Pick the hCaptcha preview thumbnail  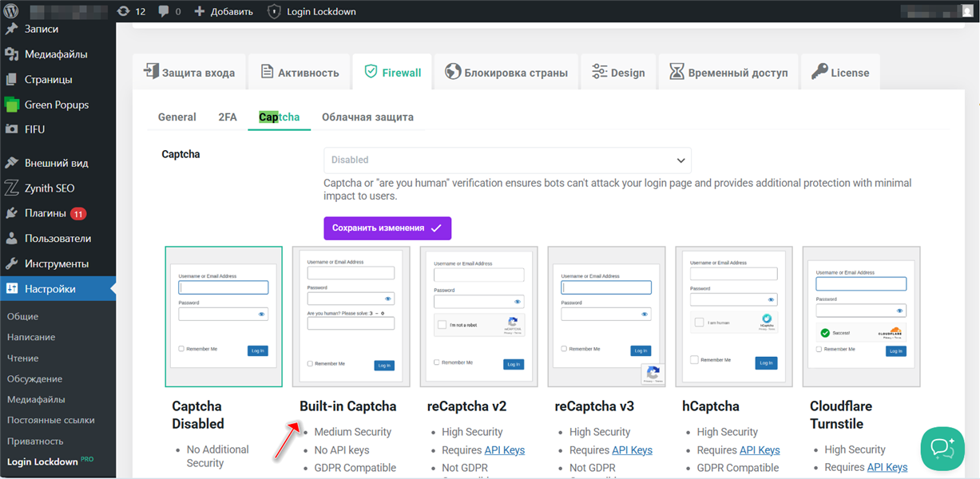(x=734, y=317)
